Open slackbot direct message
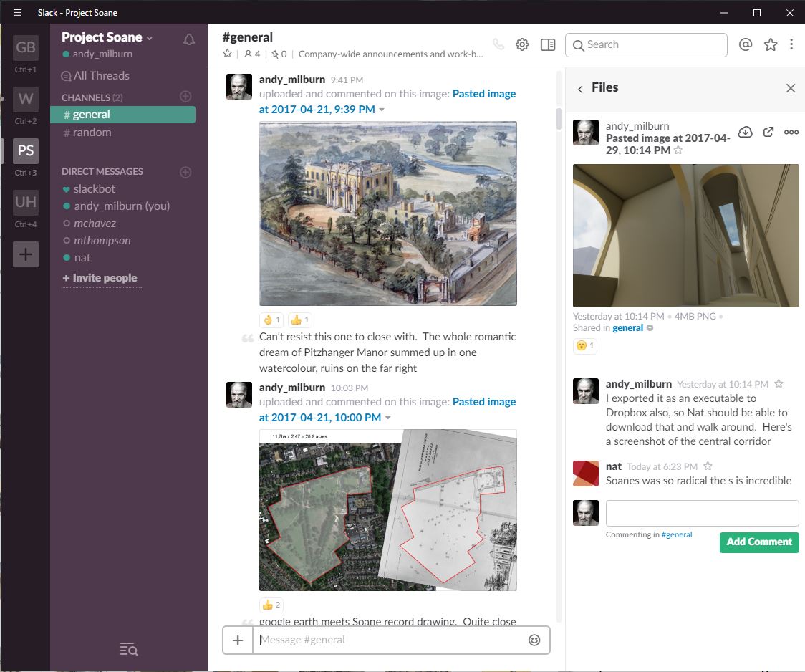Viewport: 805px width, 672px height. [89, 189]
